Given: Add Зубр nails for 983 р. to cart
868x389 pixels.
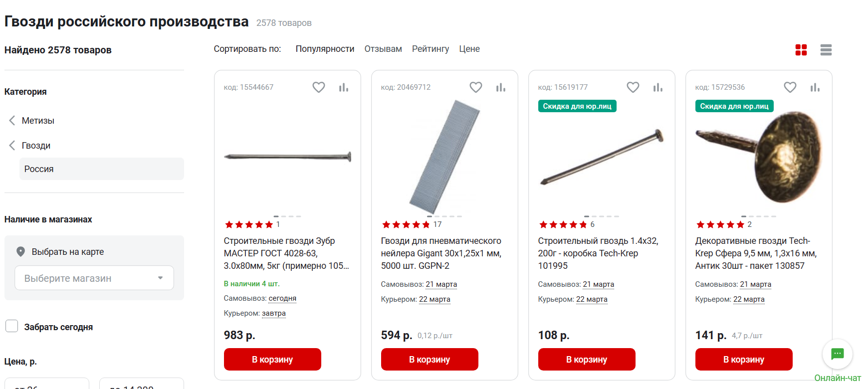Looking at the screenshot, I should pos(272,360).
